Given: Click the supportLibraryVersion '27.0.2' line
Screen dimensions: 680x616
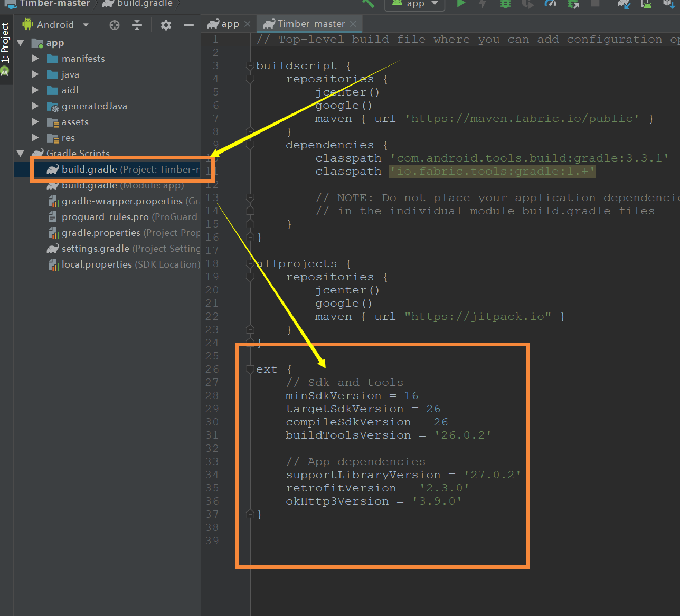Looking at the screenshot, I should tap(403, 475).
